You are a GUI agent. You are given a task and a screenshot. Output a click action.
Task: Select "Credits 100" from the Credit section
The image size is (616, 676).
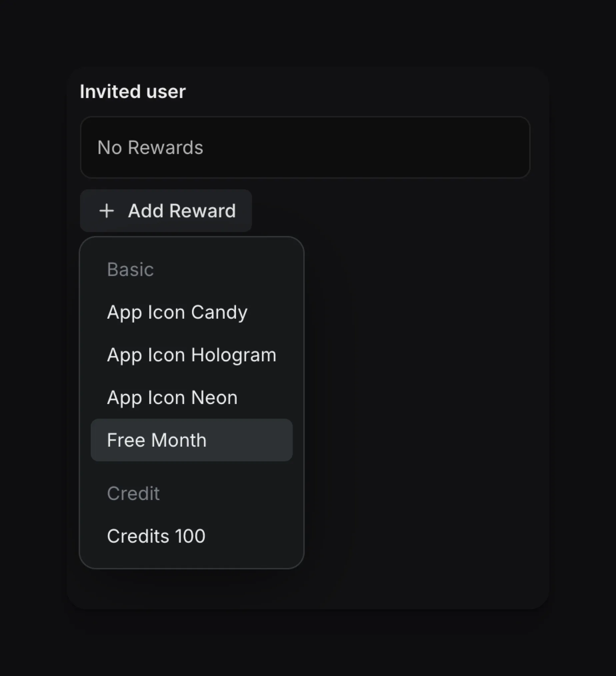[156, 536]
